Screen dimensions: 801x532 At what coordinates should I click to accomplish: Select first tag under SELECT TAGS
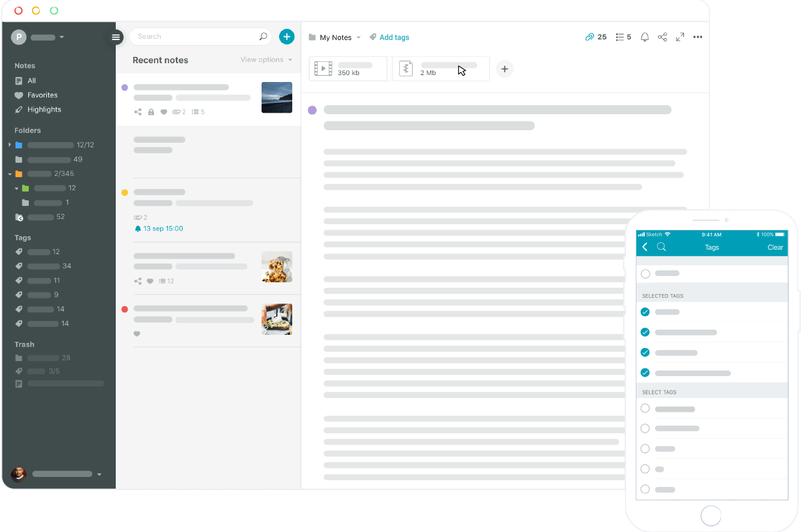click(645, 409)
